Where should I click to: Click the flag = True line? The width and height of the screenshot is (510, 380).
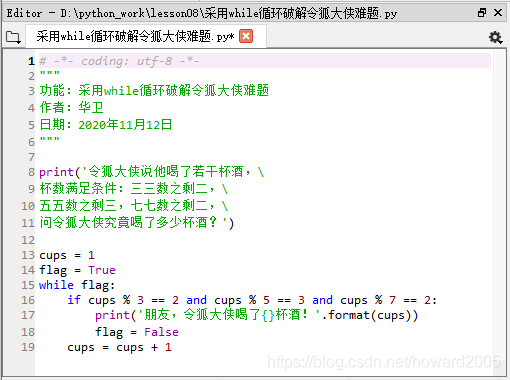[x=77, y=270]
